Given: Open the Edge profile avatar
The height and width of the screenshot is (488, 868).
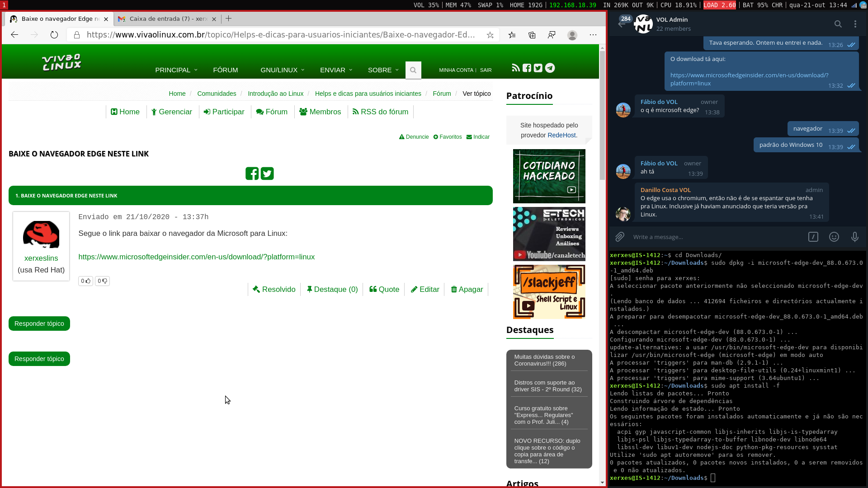Looking at the screenshot, I should 572,35.
